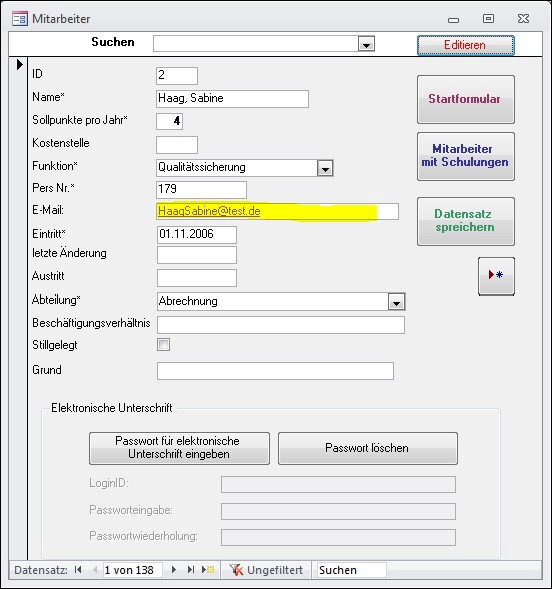Image resolution: width=552 pixels, height=589 pixels.
Task: Open the HaagSabine@test.de email link
Action: (x=209, y=211)
